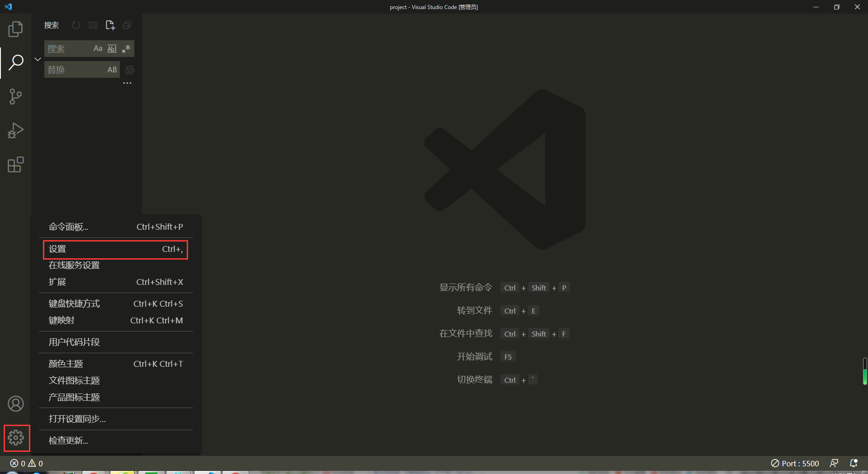
Task: Minimize the VS Code window
Action: tap(816, 7)
